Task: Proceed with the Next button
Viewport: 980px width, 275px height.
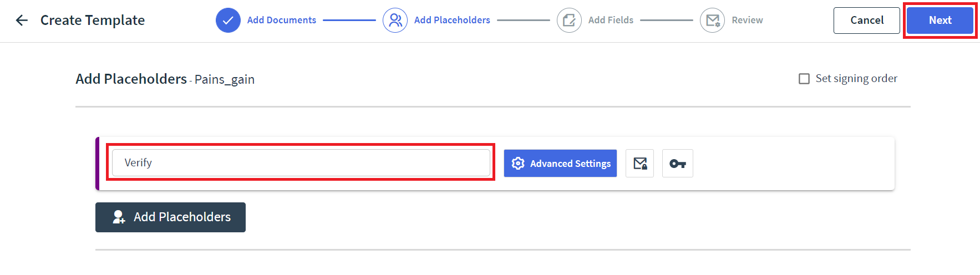Action: pos(940,21)
